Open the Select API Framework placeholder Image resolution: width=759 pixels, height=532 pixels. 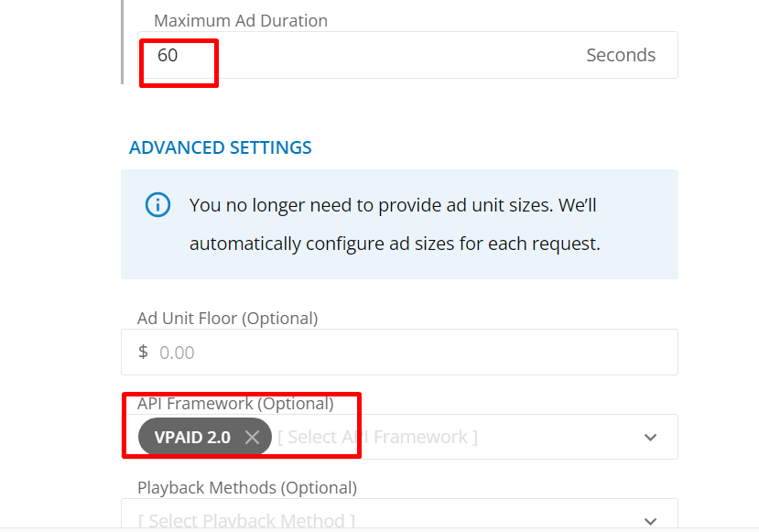click(x=377, y=437)
